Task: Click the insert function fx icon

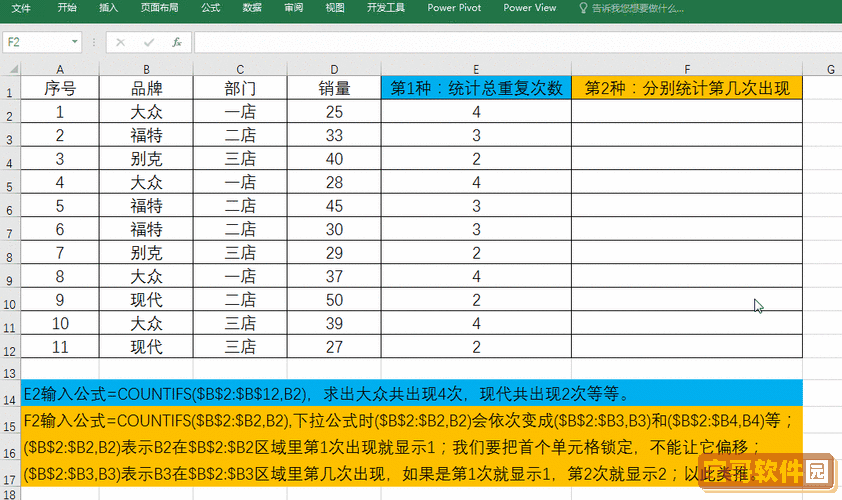Action: coord(177,42)
